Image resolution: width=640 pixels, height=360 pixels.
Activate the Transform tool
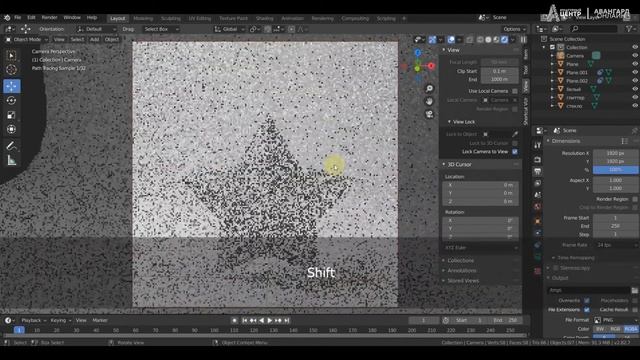11,129
